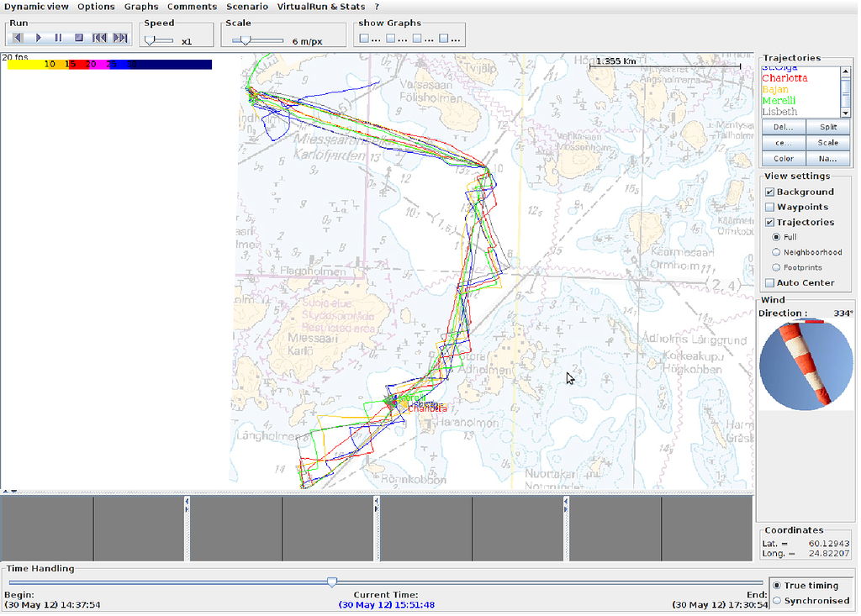Click the Color button under Trajectories
Image resolution: width=861 pixels, height=616 pixels.
point(783,159)
